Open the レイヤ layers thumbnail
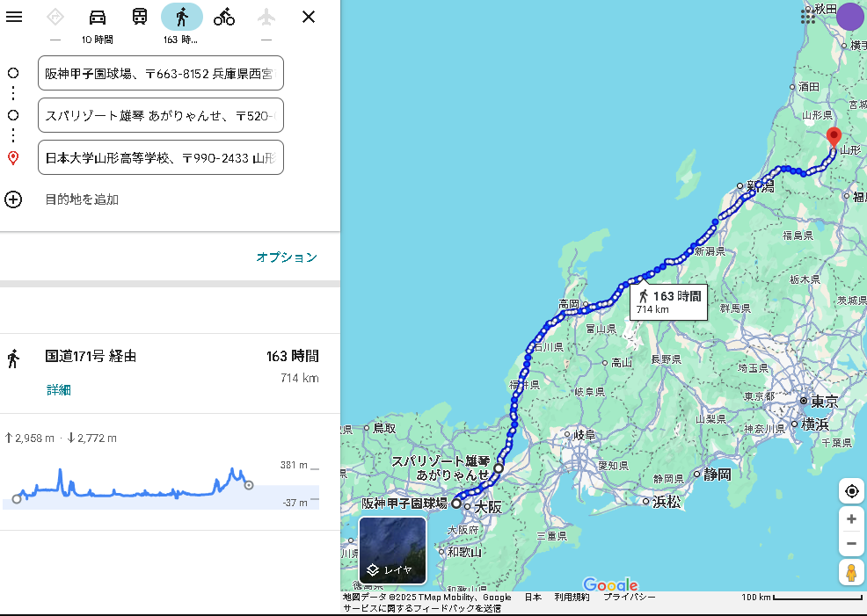 (x=392, y=550)
